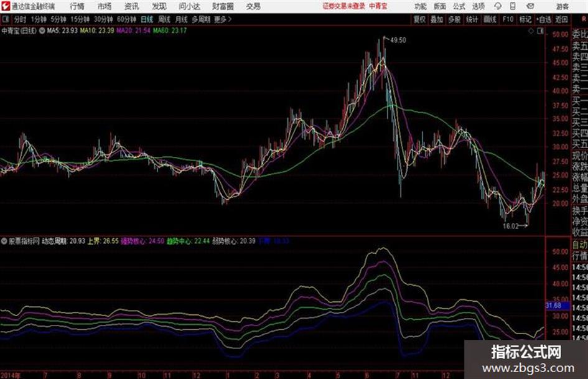
Task: Open the mobile phone icon in title bar
Action: (x=513, y=6)
